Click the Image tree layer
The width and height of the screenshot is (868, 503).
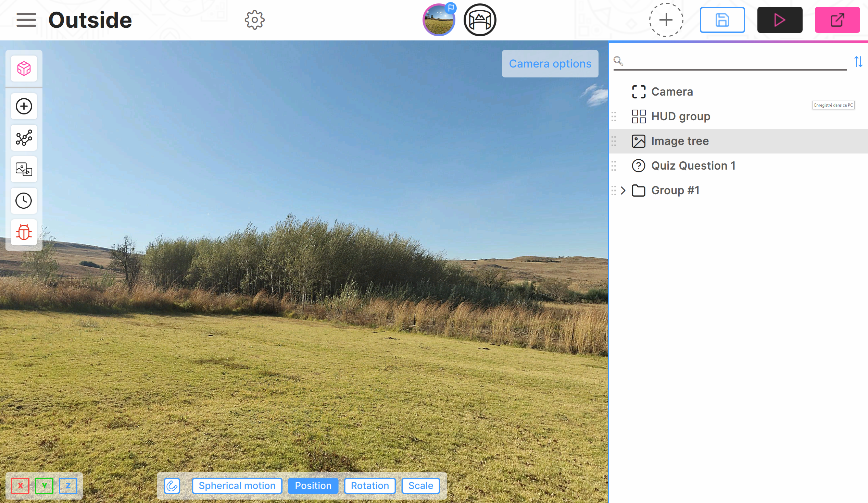[680, 141]
